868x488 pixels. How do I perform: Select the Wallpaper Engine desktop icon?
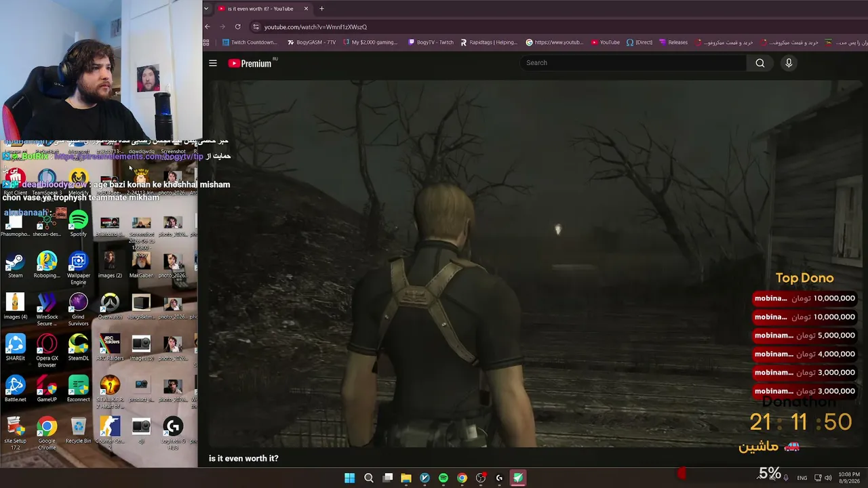click(78, 268)
